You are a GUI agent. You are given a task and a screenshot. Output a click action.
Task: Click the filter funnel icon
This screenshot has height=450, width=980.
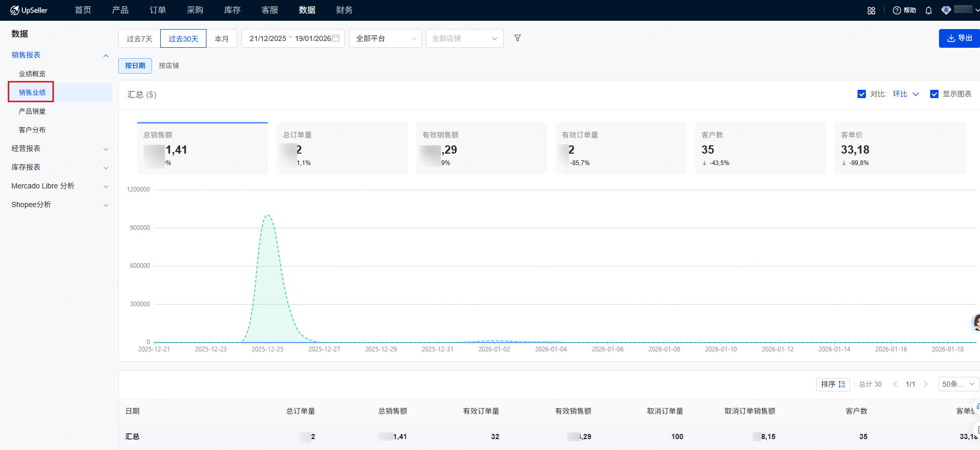tap(517, 38)
